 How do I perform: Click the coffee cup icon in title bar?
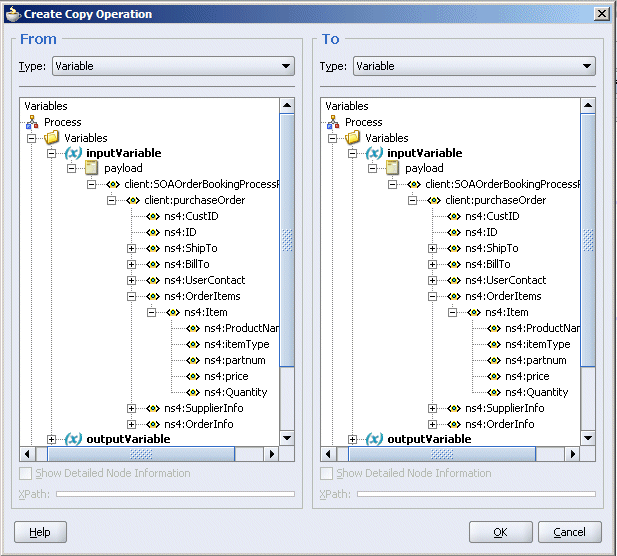click(13, 14)
